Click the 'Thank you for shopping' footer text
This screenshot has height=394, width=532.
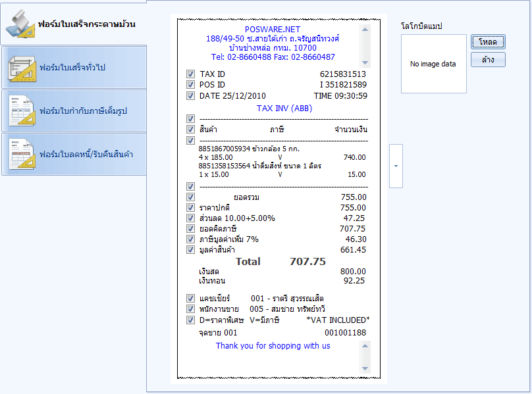(x=273, y=346)
